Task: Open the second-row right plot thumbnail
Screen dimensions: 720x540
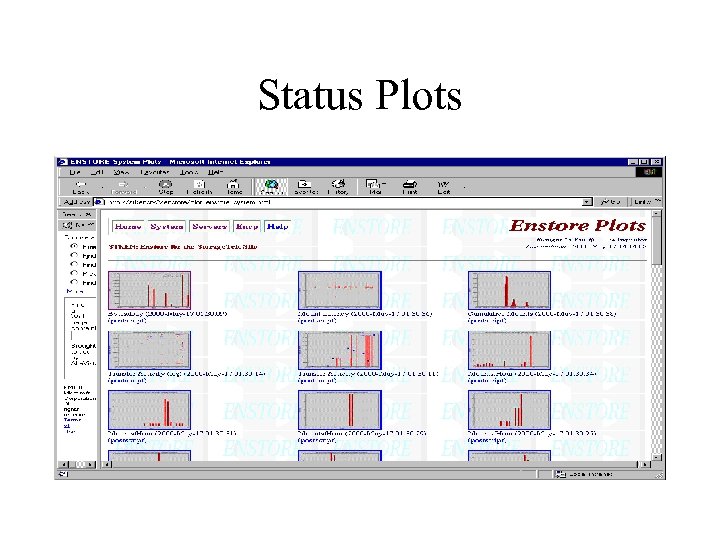Action: click(509, 350)
